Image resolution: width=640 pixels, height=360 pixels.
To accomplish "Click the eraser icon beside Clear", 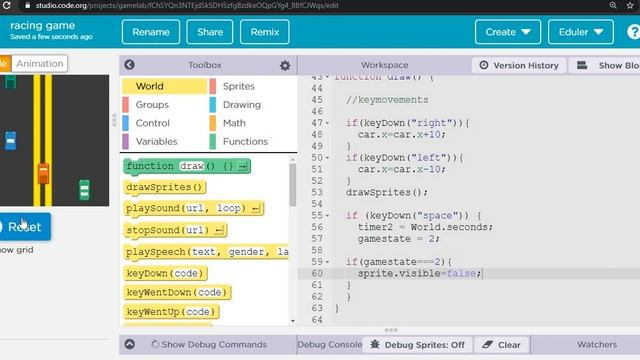I will click(x=488, y=344).
